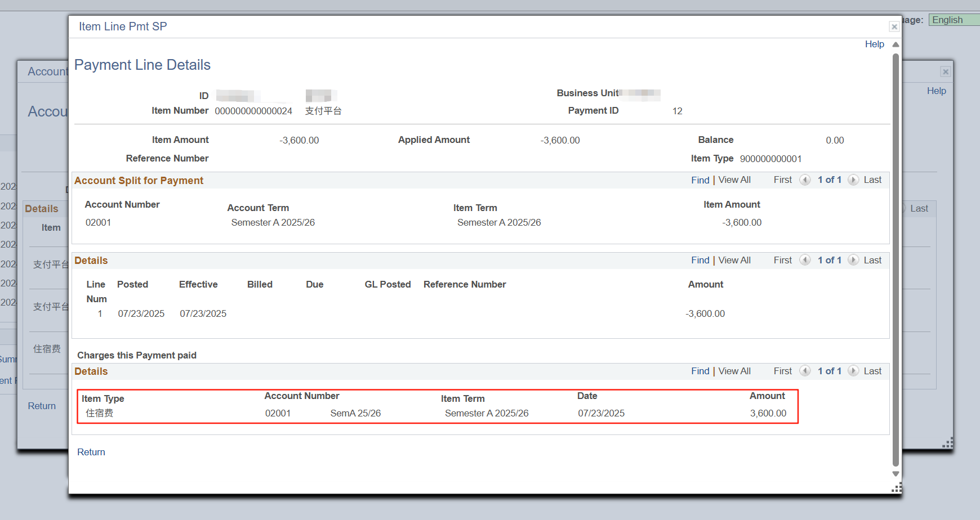Click scrollbar up arrow in the dialog
Screen dimensions: 980x520
896,44
